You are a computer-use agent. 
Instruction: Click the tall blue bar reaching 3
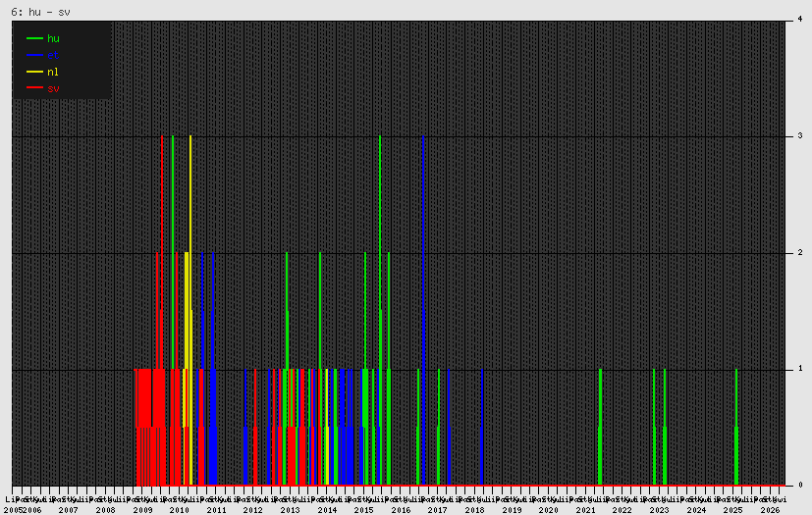pyautogui.click(x=423, y=311)
